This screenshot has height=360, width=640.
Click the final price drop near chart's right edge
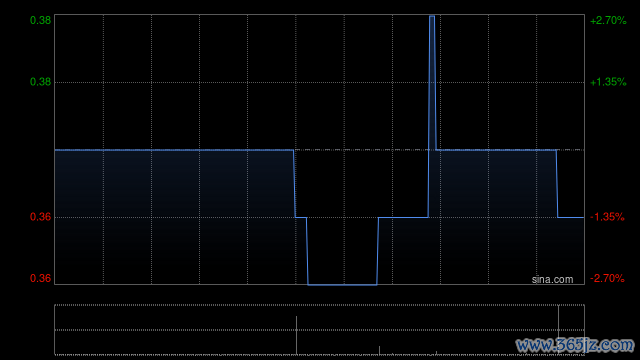coord(557,184)
